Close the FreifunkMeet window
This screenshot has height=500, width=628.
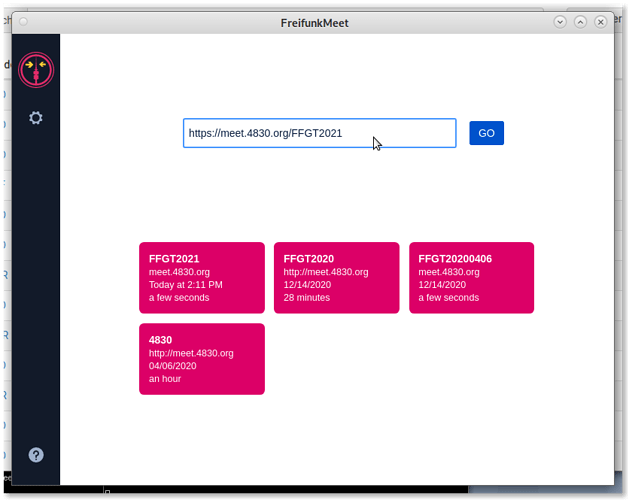point(600,22)
